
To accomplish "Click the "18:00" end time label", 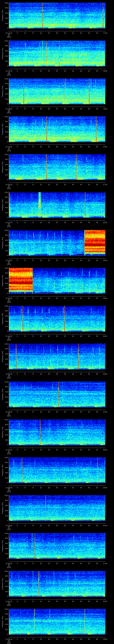I will click(x=105, y=71).
